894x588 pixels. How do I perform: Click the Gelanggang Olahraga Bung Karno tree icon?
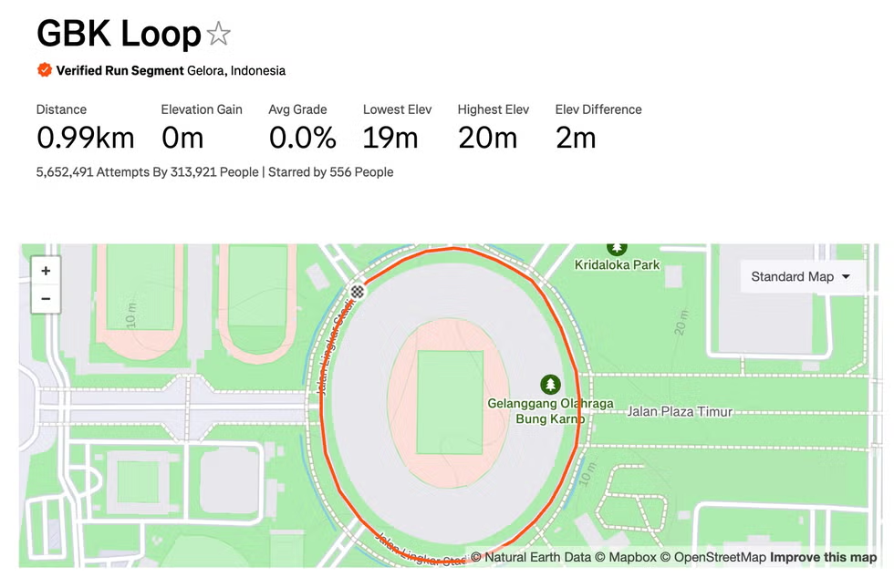tap(549, 385)
